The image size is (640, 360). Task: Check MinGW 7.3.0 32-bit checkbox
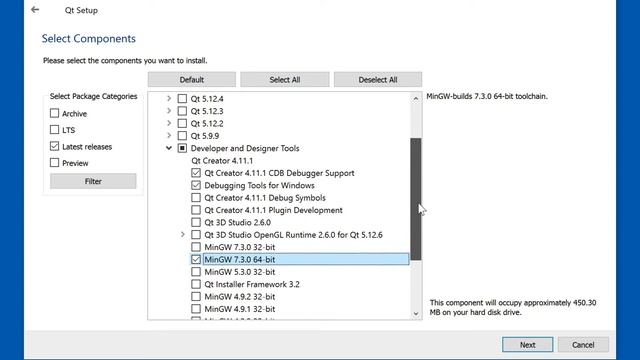pyautogui.click(x=196, y=247)
